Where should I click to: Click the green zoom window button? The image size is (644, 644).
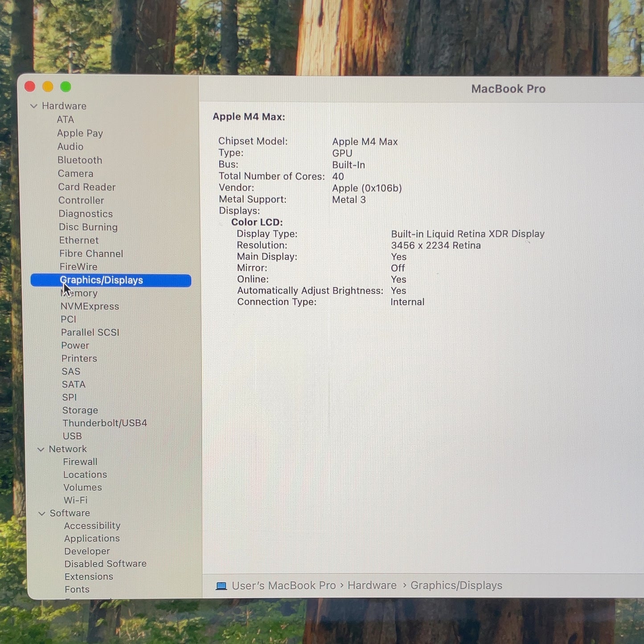pos(66,86)
